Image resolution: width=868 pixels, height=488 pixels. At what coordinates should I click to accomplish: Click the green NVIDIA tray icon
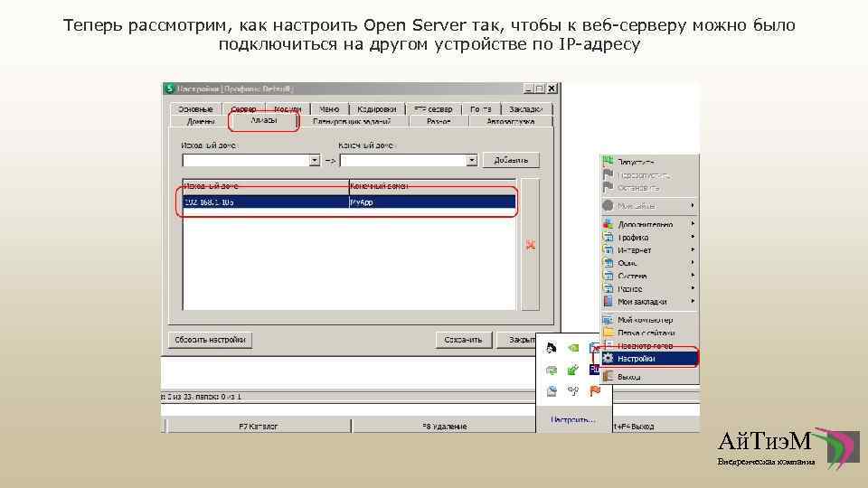pyautogui.click(x=573, y=348)
